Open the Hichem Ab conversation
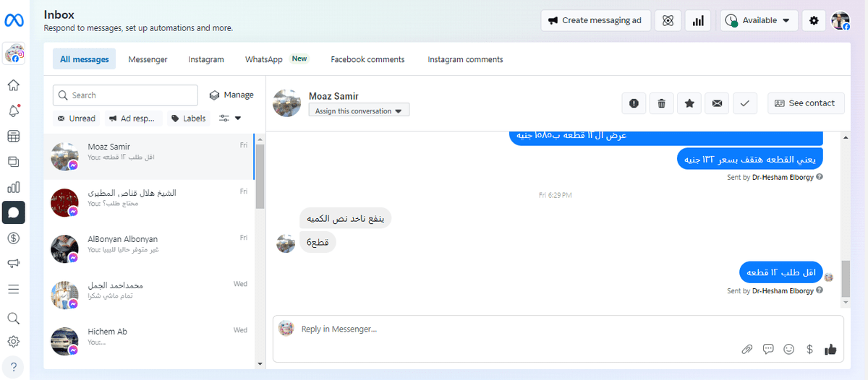Image resolution: width=868 pixels, height=380 pixels. 149,341
